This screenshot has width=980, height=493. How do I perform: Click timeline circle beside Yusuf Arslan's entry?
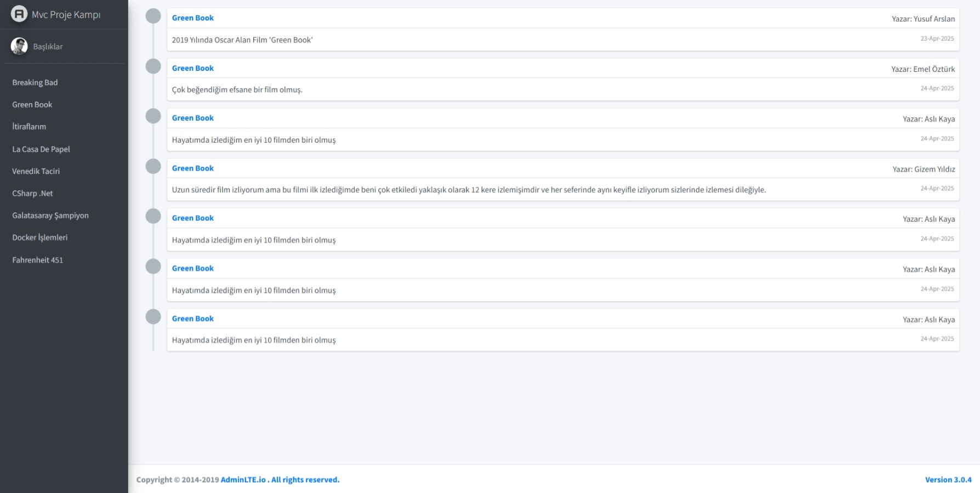coord(153,16)
